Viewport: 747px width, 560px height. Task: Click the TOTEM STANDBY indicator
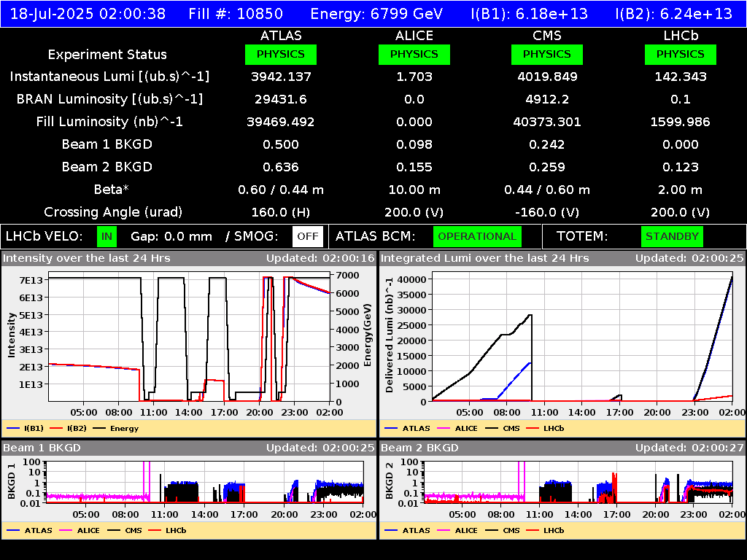click(672, 236)
